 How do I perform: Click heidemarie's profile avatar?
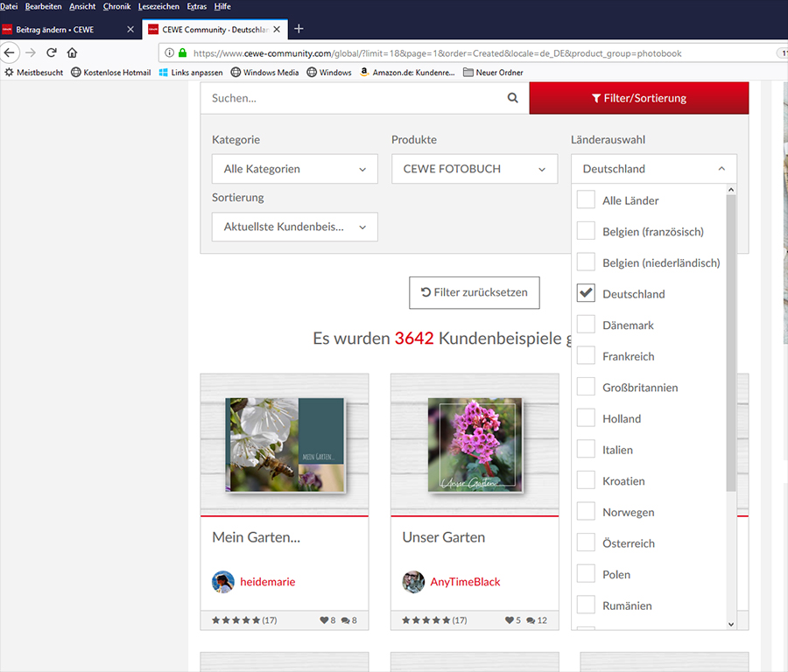[x=223, y=582]
